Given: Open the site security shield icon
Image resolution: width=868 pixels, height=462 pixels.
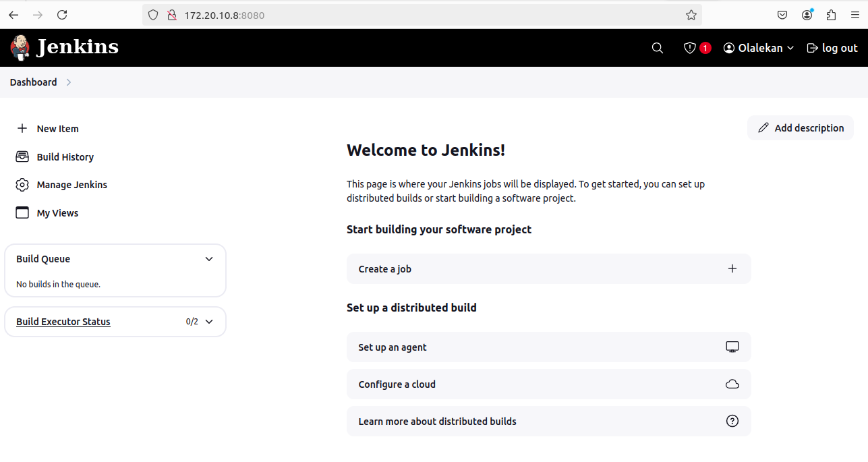Looking at the screenshot, I should pyautogui.click(x=153, y=15).
